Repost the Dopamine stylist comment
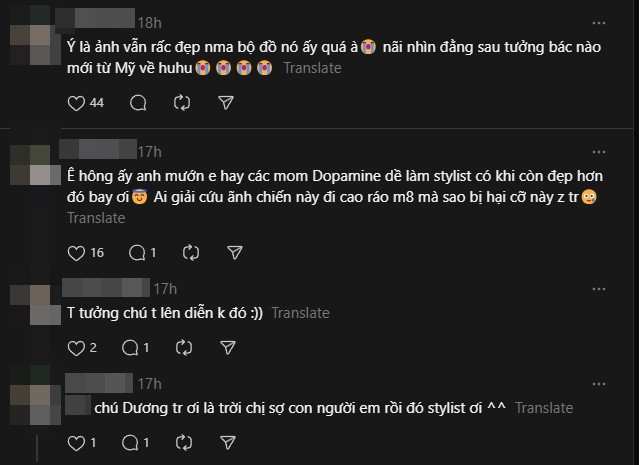639x465 pixels. click(x=190, y=253)
